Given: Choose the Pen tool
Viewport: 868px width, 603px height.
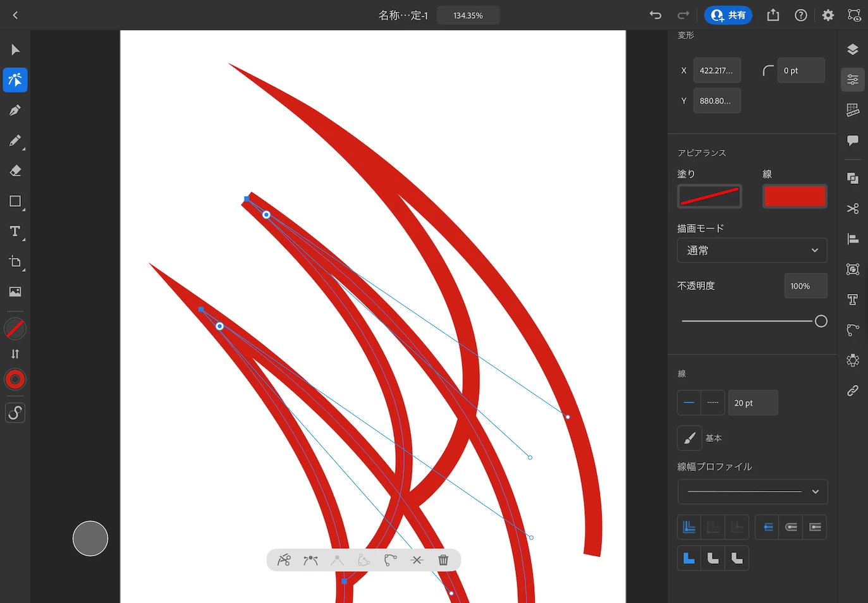Looking at the screenshot, I should click(15, 110).
